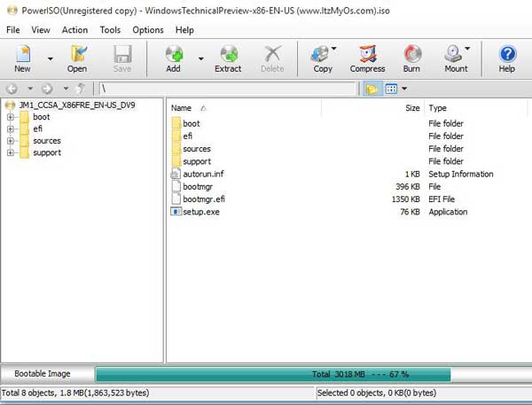Screen dimensions: 532x405
Task: Click the Total 3018 MB capacity bar
Action: [x=273, y=375]
